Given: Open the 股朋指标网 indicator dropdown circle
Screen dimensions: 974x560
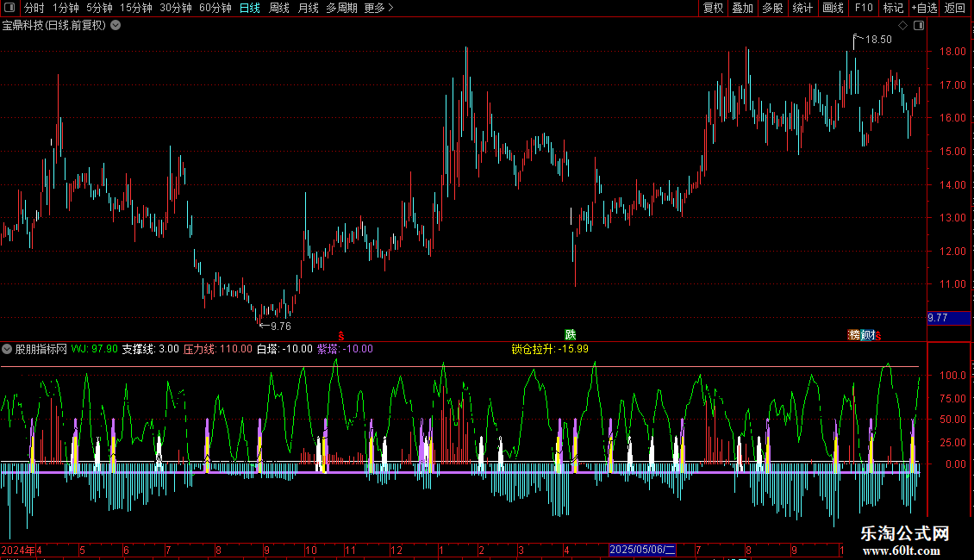Looking at the screenshot, I should (7, 349).
